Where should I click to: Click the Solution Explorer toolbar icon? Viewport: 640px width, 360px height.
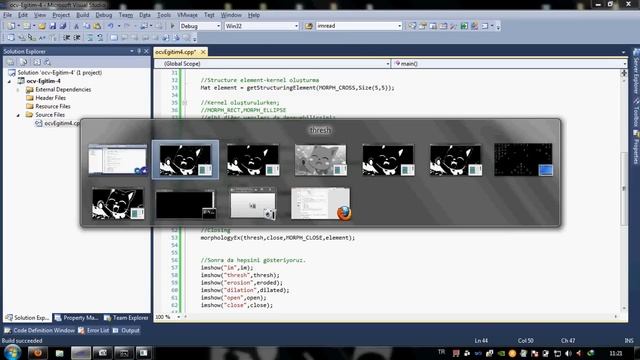[412, 26]
